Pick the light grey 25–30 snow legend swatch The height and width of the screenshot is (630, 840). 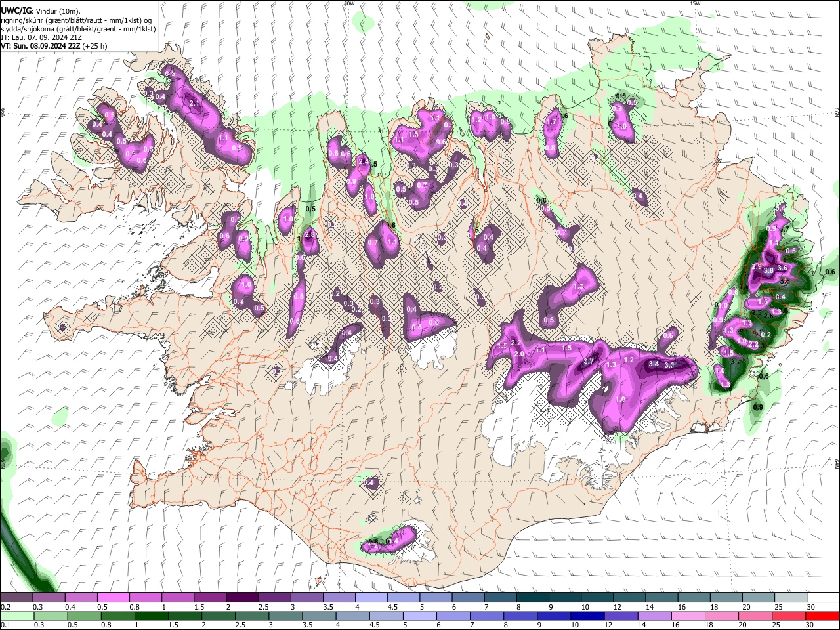791,598
